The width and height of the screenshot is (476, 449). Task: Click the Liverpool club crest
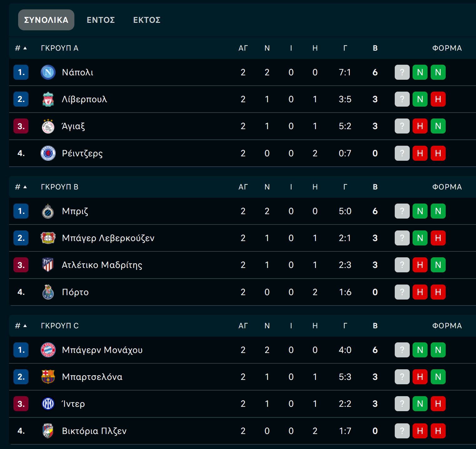tap(48, 99)
